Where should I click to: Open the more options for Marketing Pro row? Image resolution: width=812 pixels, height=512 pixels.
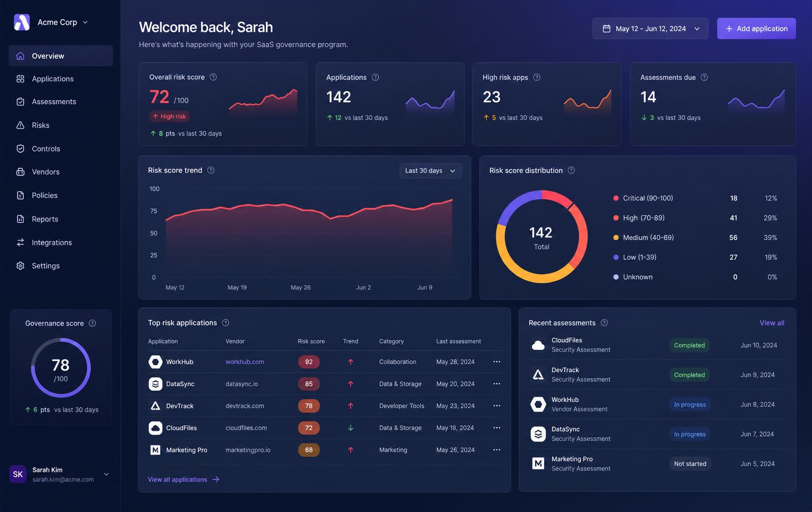[x=497, y=450]
